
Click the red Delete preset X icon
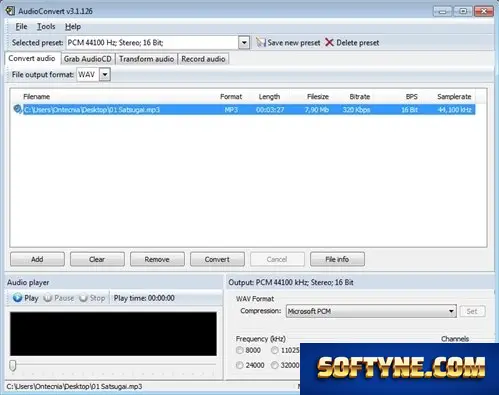(329, 42)
